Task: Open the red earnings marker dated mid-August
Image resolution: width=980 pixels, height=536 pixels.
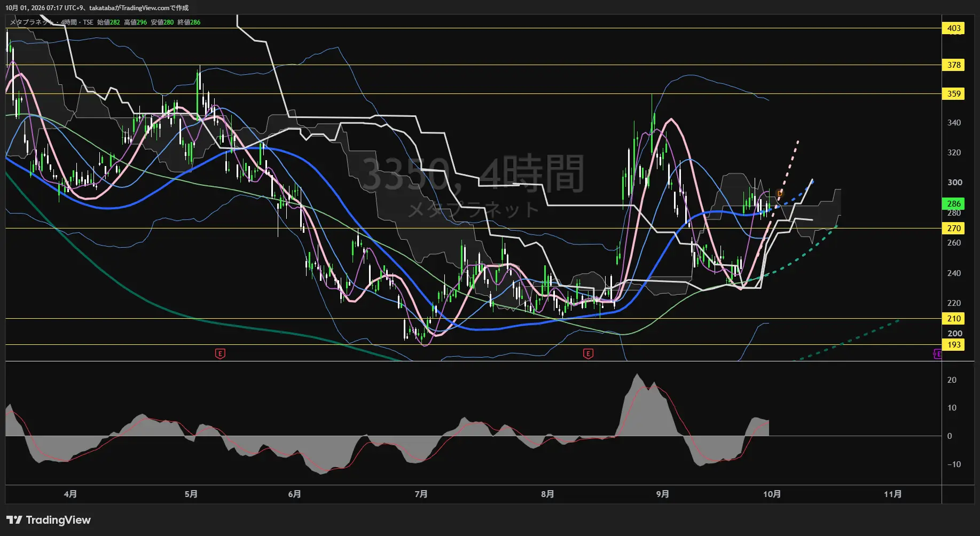Action: 588,353
